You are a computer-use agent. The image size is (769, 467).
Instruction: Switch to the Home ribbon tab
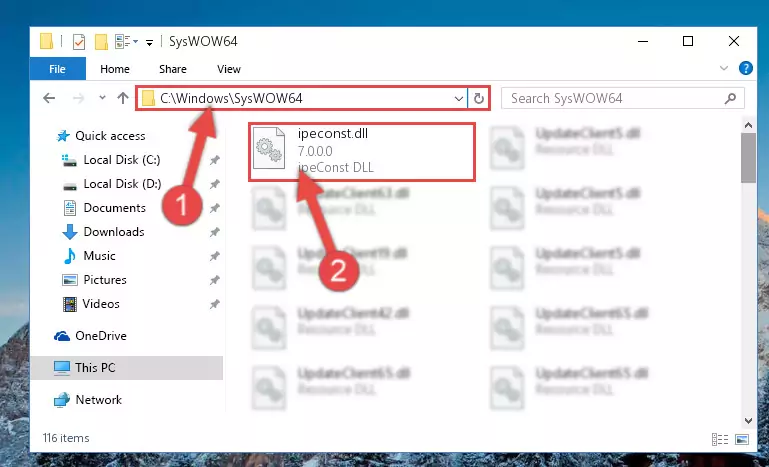115,69
